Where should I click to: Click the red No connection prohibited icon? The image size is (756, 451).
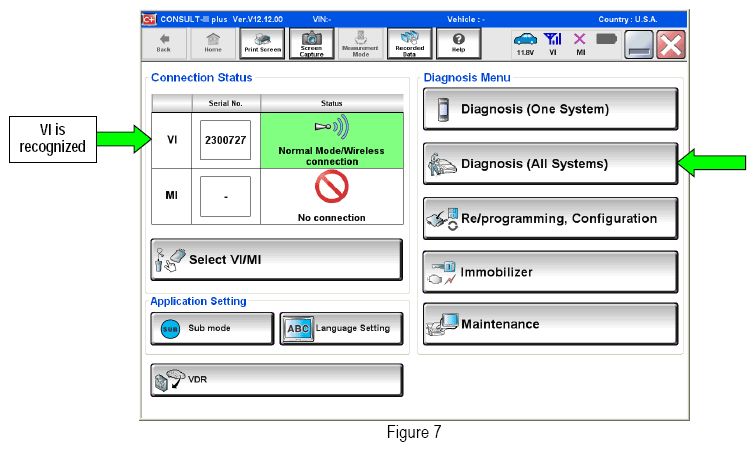[x=331, y=187]
